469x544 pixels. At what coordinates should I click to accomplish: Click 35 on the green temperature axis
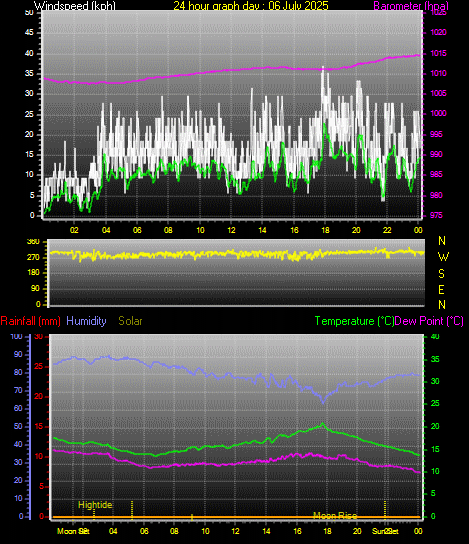(x=435, y=359)
